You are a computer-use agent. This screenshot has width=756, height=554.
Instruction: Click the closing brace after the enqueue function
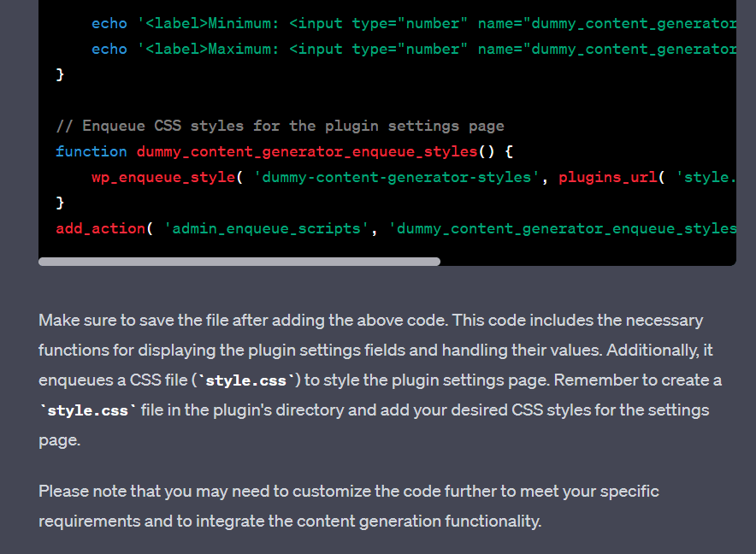(59, 203)
